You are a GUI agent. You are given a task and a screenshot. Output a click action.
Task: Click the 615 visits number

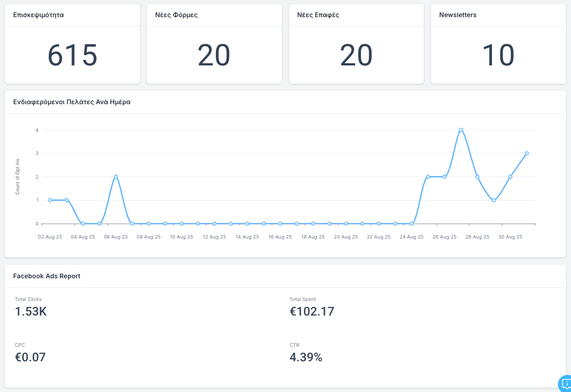click(72, 55)
